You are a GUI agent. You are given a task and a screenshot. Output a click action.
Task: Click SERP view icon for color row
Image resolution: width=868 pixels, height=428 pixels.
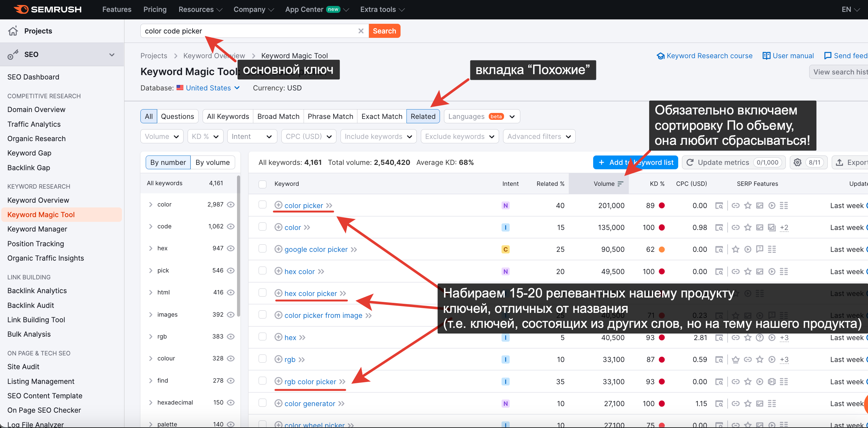719,227
